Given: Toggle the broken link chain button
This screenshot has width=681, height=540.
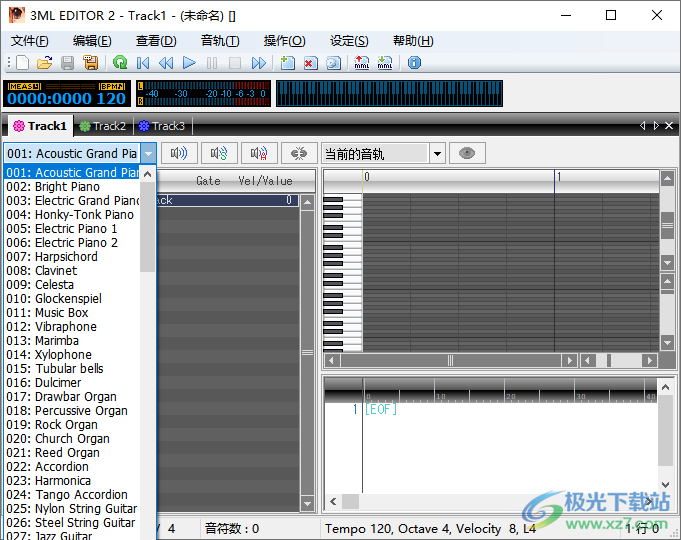Looking at the screenshot, I should pos(299,153).
